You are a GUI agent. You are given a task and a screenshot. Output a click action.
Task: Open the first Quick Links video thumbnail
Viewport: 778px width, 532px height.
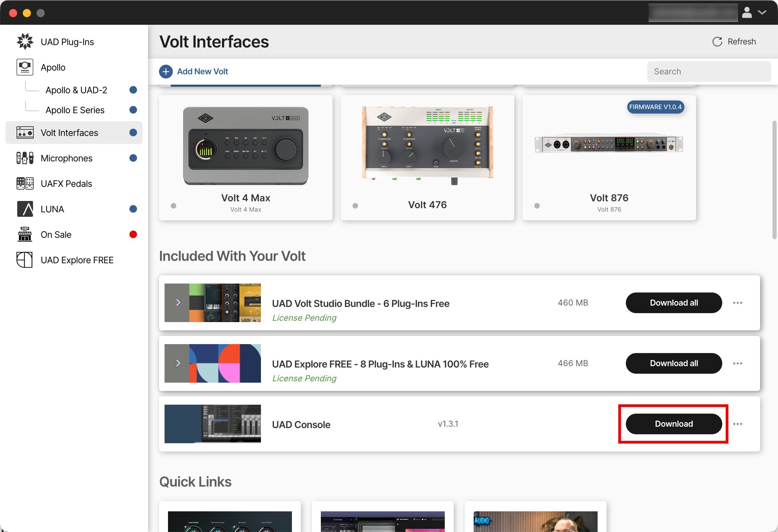point(230,521)
